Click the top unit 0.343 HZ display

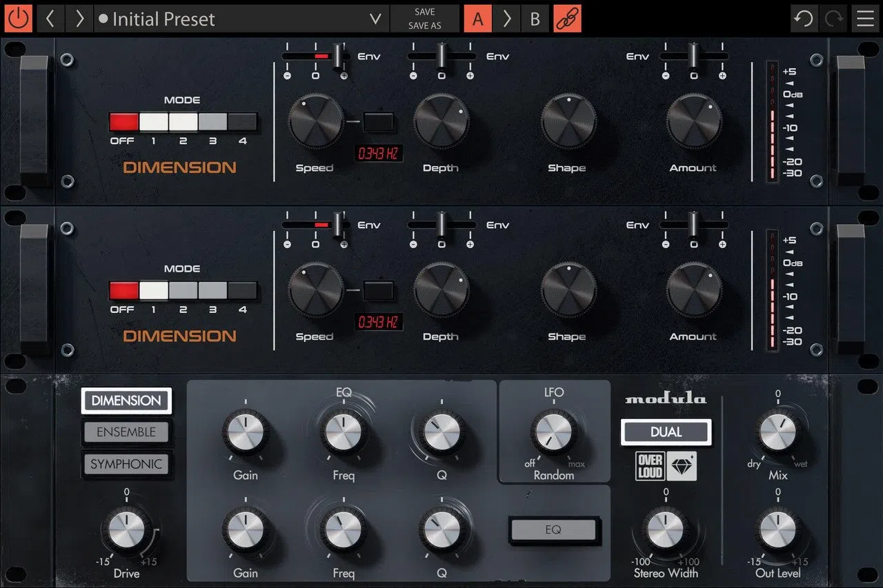point(379,153)
